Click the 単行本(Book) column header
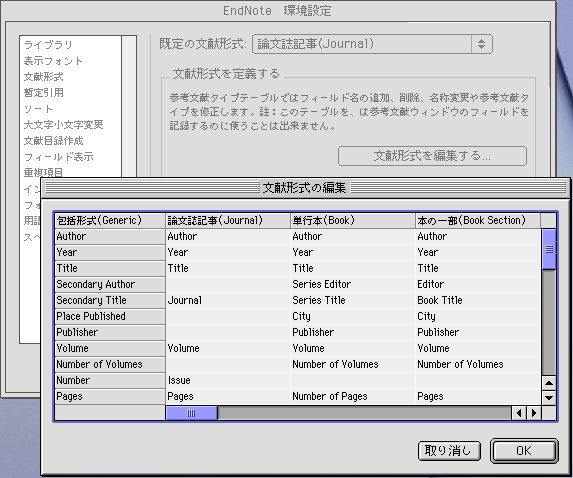Screen dimensions: 573x478 tap(353, 220)
